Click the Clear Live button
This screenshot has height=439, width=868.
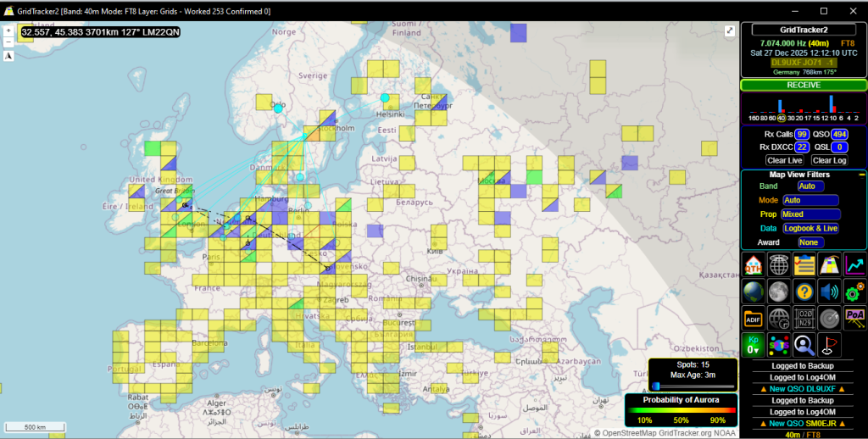pos(784,160)
